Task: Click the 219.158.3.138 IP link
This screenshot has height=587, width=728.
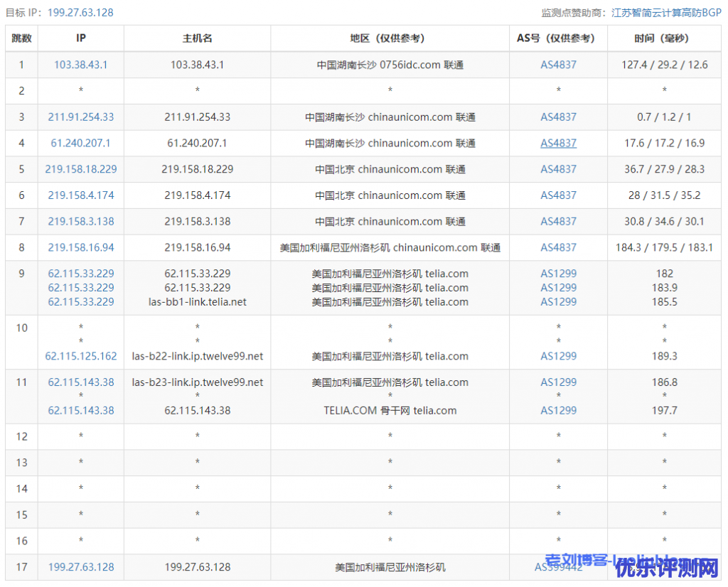Action: 80,222
